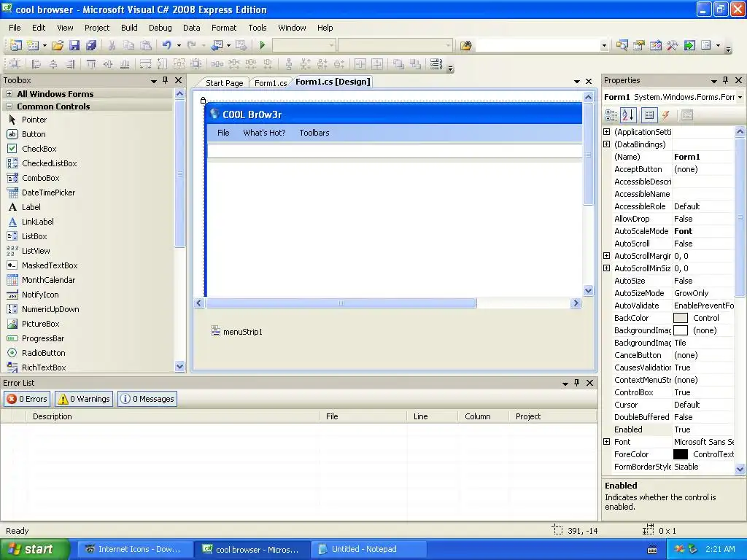This screenshot has height=560, width=747.
Task: Switch to the Start Page tab
Action: pyautogui.click(x=224, y=83)
